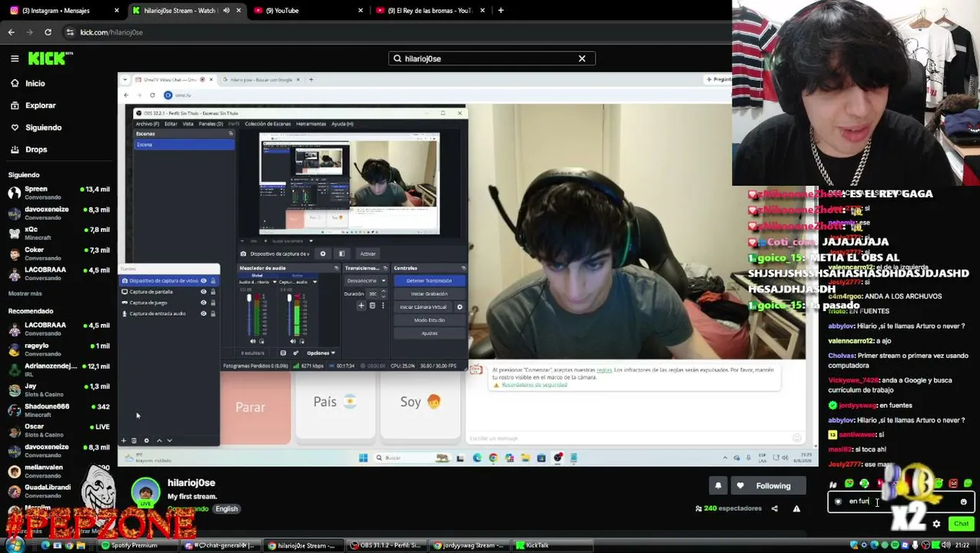The height and width of the screenshot is (553, 980).
Task: Click Iniciar Cámara Virtual in OBS
Action: point(424,306)
